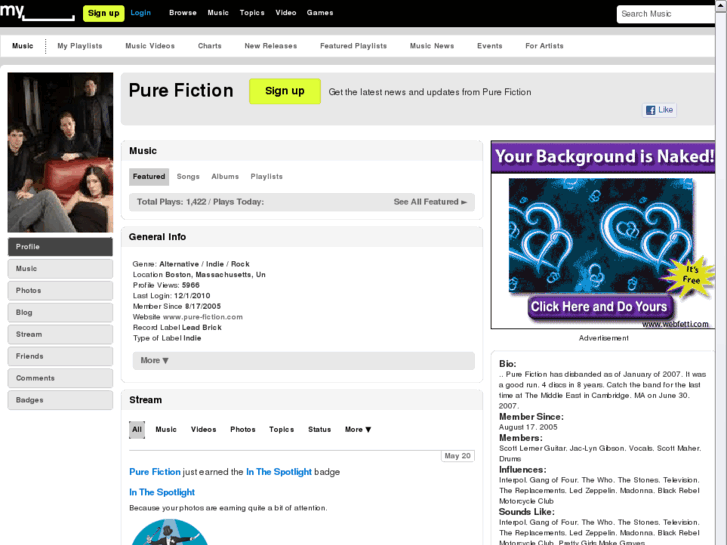
Task: Click the May 20 date label
Action: point(458,456)
